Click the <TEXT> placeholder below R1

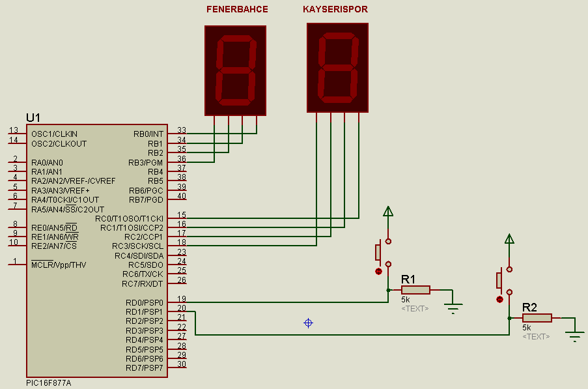coord(415,309)
